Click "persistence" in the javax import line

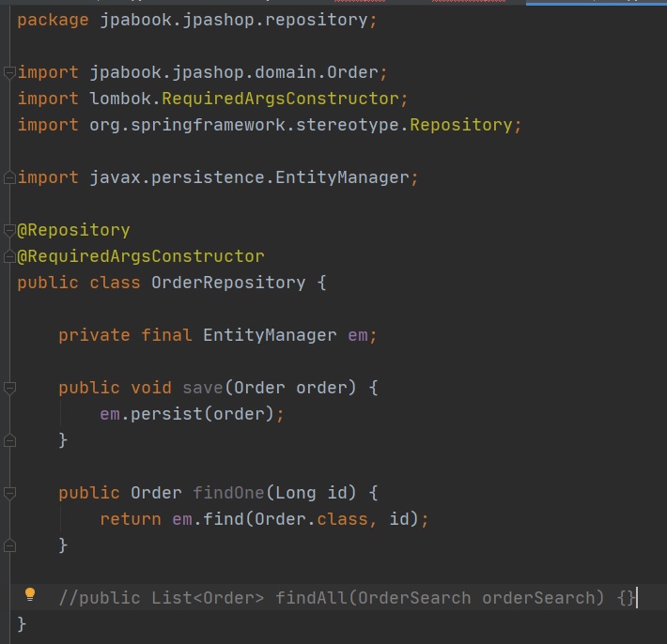tap(208, 177)
